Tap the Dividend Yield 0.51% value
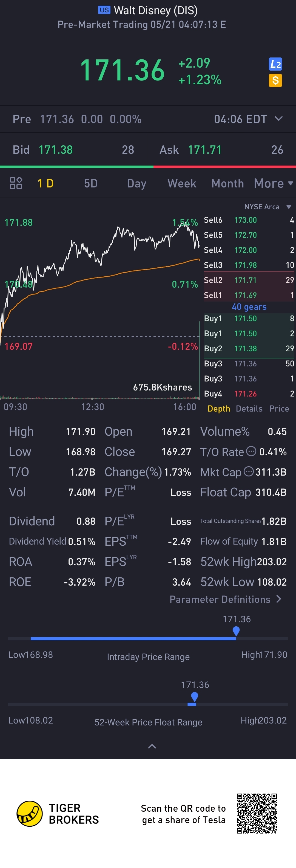Image resolution: width=296 pixels, height=868 pixels. click(82, 542)
